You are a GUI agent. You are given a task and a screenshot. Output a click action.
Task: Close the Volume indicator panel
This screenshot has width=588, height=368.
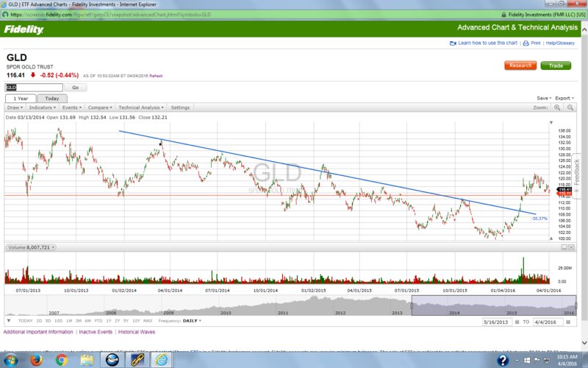click(571, 247)
